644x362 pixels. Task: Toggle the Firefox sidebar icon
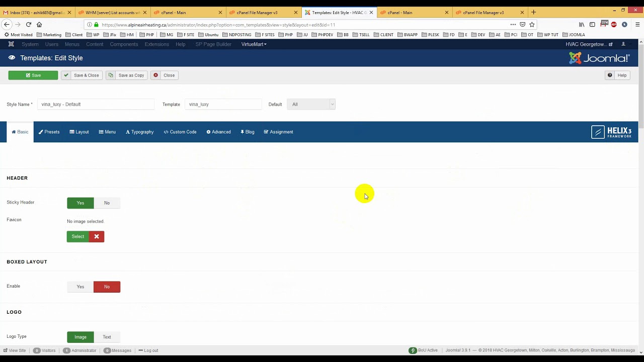pyautogui.click(x=592, y=24)
